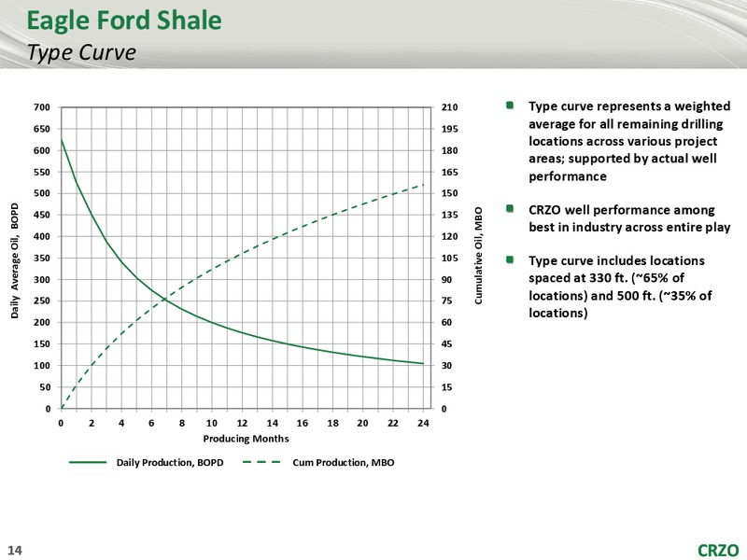Click left axis value 200

click(x=42, y=322)
